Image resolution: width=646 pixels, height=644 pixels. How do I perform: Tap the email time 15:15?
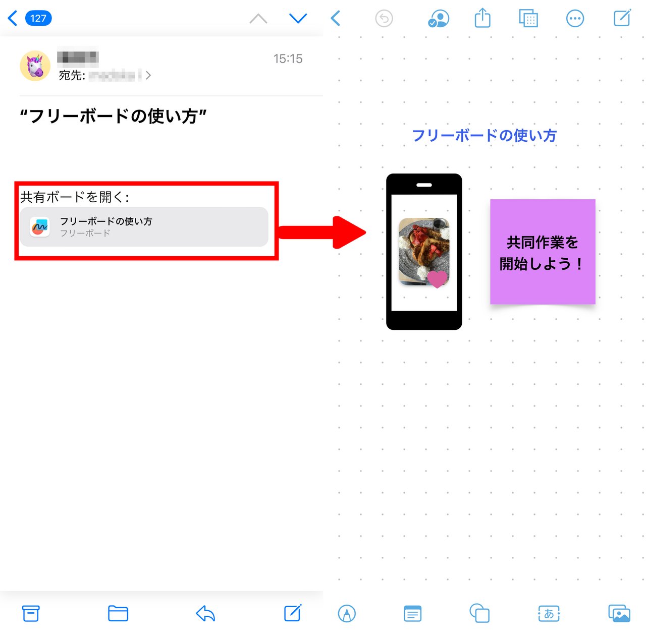tap(288, 59)
